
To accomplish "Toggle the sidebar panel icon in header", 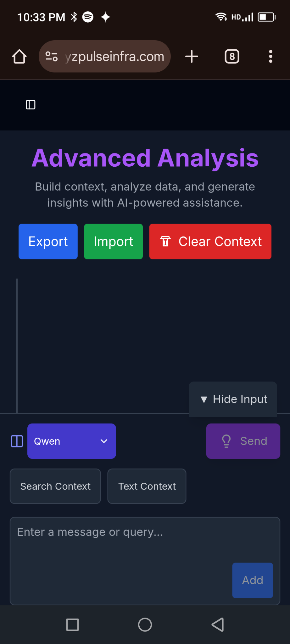I will [x=31, y=105].
